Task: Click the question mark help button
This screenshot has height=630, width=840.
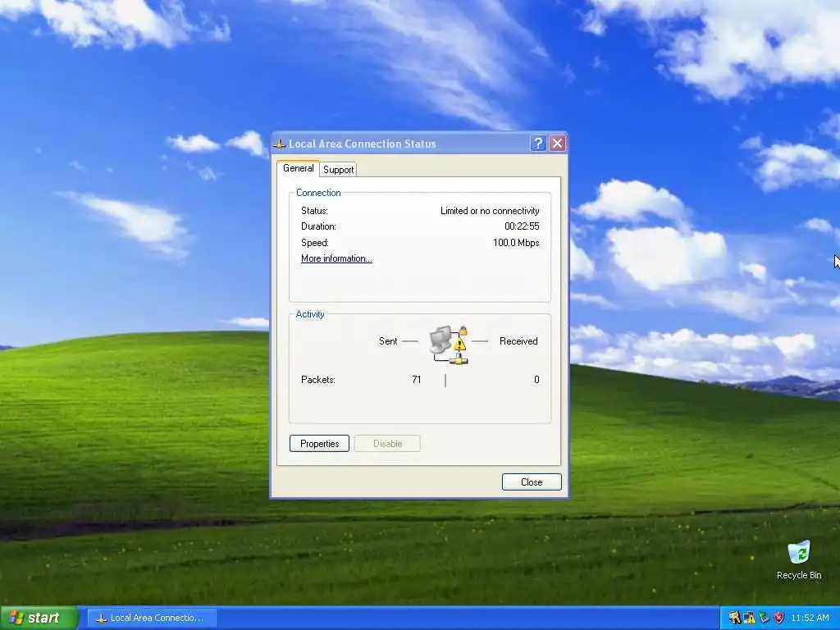Action: coord(538,144)
